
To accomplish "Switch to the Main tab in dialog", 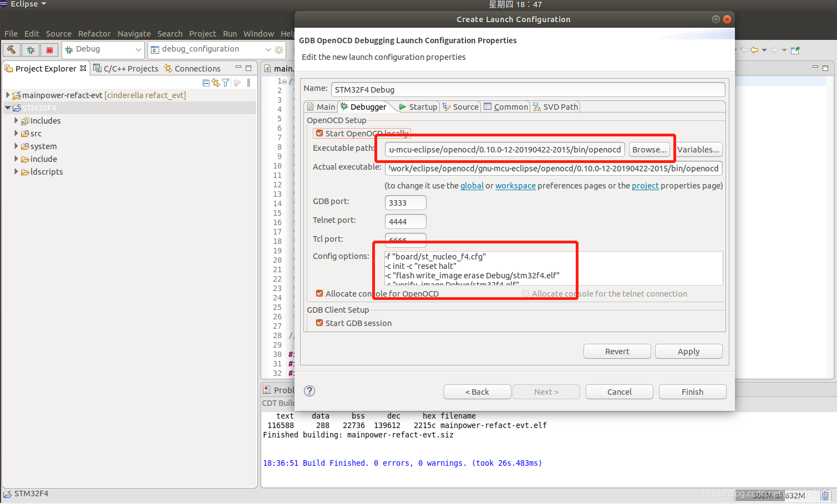I will click(x=321, y=106).
